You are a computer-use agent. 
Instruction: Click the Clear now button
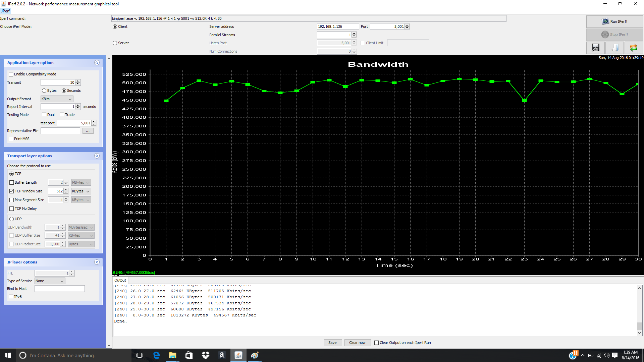tap(357, 343)
